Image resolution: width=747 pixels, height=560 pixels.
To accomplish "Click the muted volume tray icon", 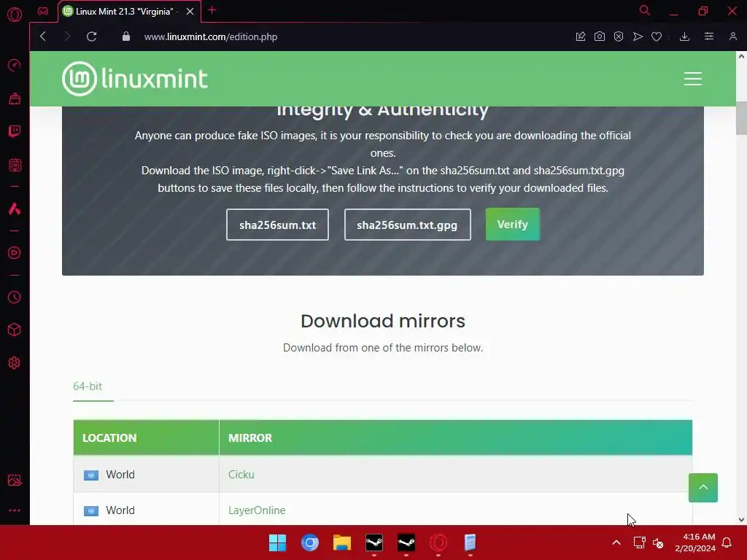I will [658, 542].
